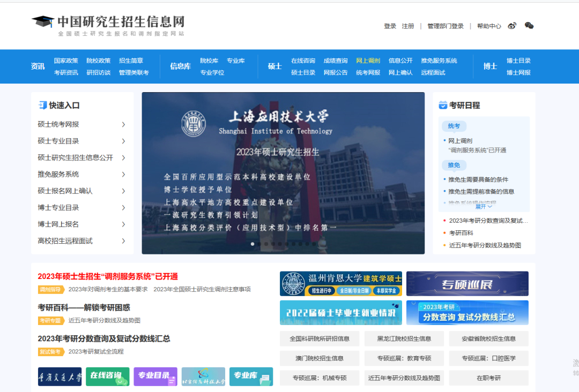The image size is (579, 392).
Task: Open 管理部门登录 link
Action: click(446, 26)
